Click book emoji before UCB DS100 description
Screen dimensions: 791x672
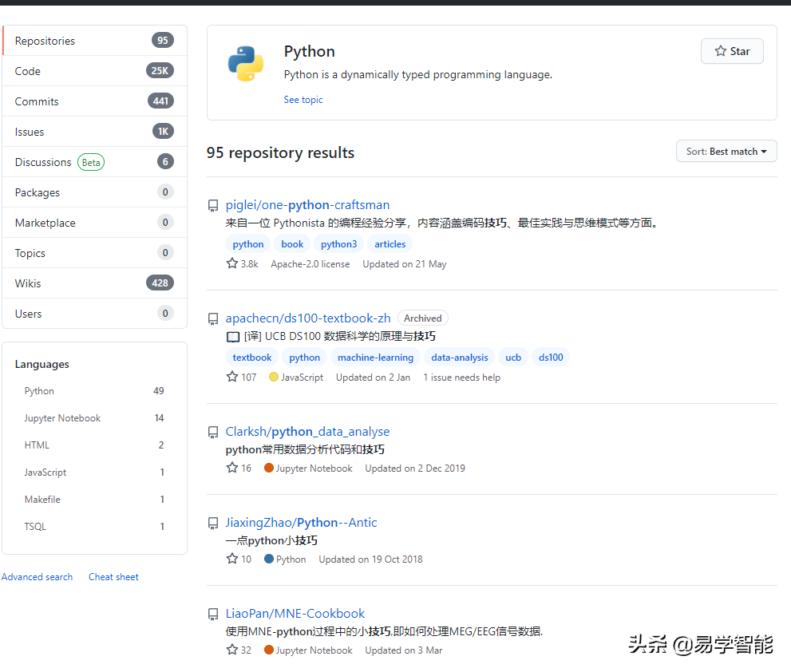tap(233, 337)
